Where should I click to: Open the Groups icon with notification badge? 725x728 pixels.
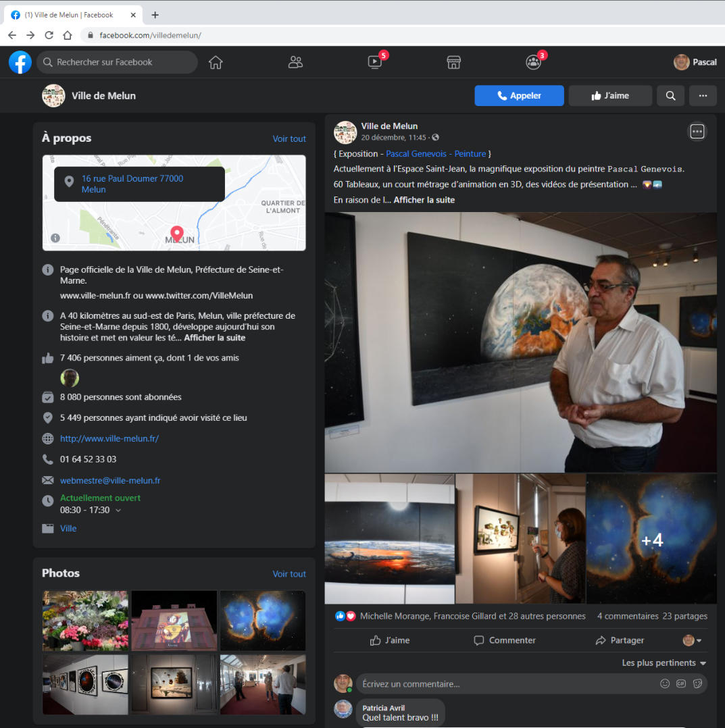pyautogui.click(x=533, y=62)
